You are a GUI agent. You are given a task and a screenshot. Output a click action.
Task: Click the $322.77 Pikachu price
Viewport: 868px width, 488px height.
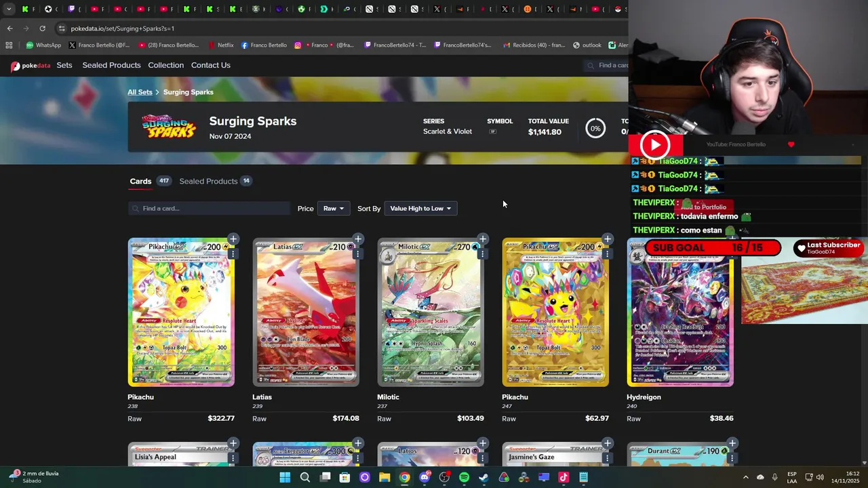pos(221,418)
